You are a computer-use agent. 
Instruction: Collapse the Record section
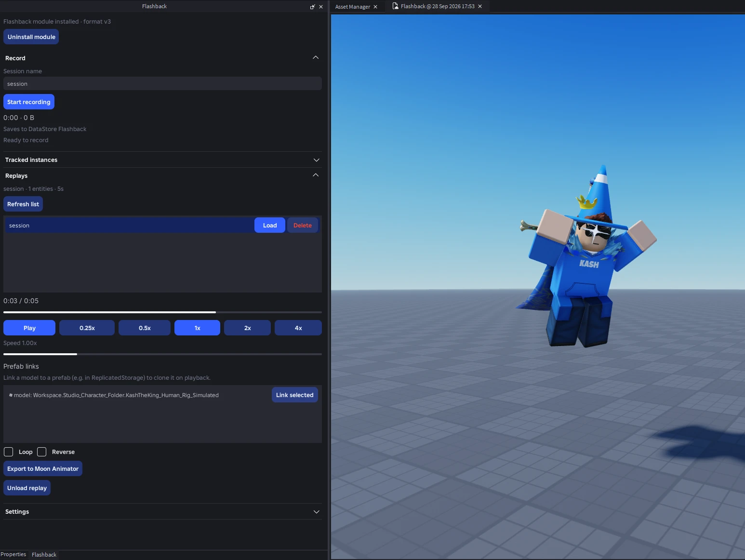316,58
